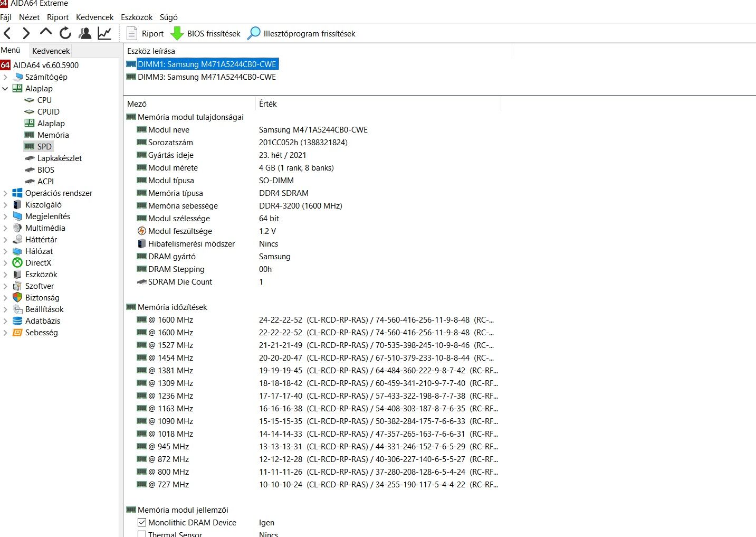Collapse the Alaplap tree node
This screenshot has height=537, width=756.
coord(5,88)
